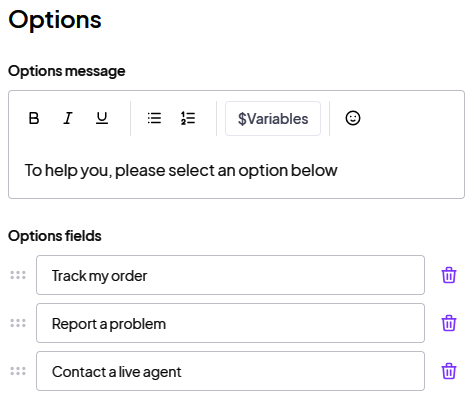Select the Track my order field
This screenshot has width=474, height=410.
[x=230, y=275]
